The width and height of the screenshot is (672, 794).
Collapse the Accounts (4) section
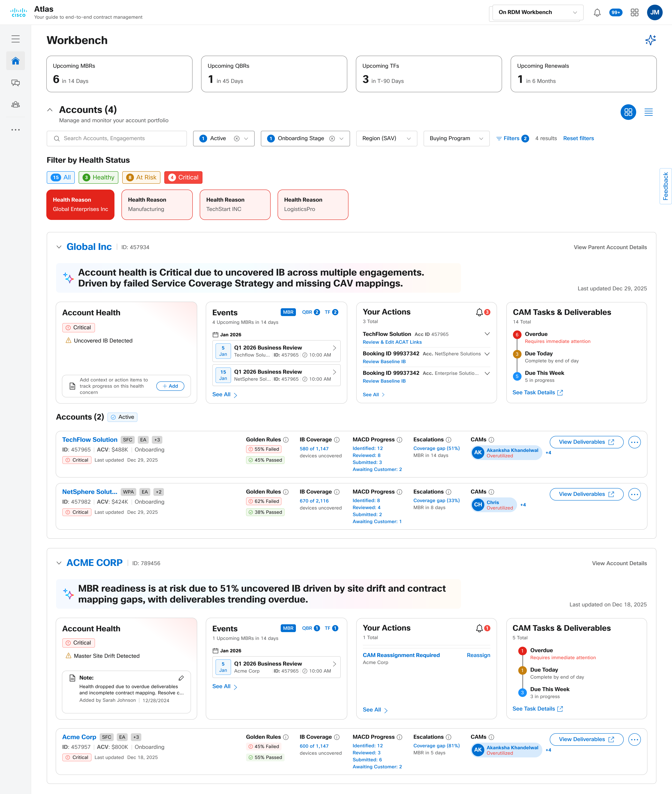coord(50,110)
